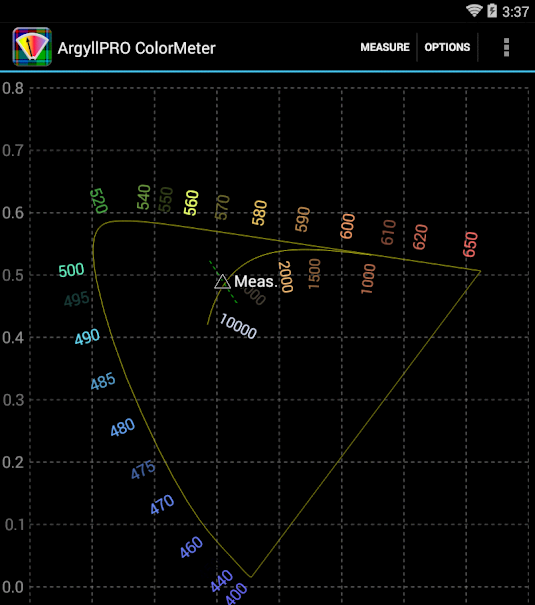Tap the 0.2 y-axis label

(x=13, y=462)
